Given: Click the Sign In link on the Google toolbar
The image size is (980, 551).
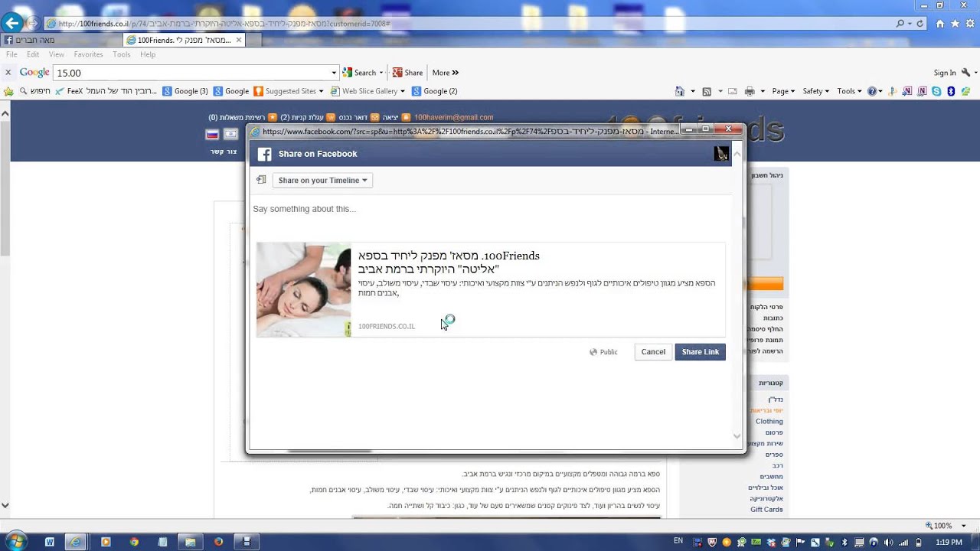Looking at the screenshot, I should (x=945, y=73).
